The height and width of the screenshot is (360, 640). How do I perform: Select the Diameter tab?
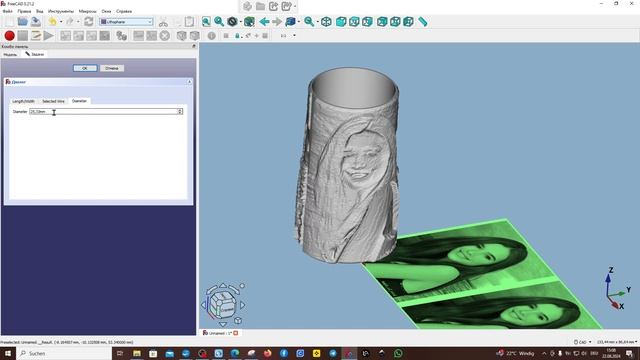click(x=79, y=100)
